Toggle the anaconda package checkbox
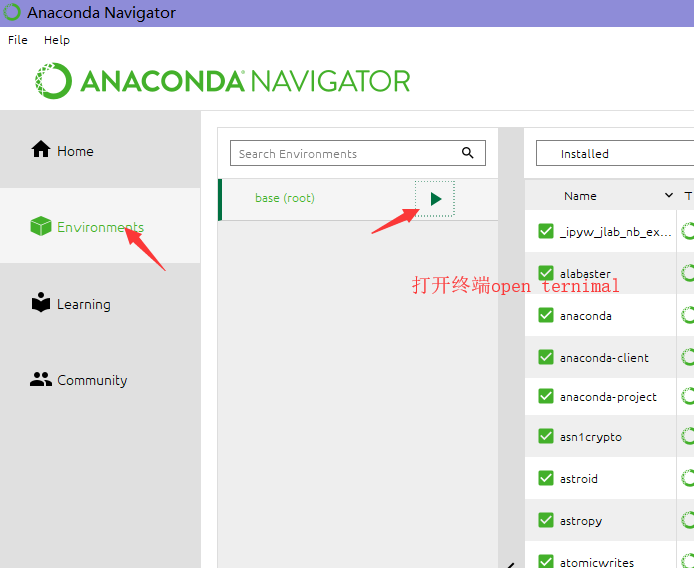The width and height of the screenshot is (694, 568). tap(546, 315)
